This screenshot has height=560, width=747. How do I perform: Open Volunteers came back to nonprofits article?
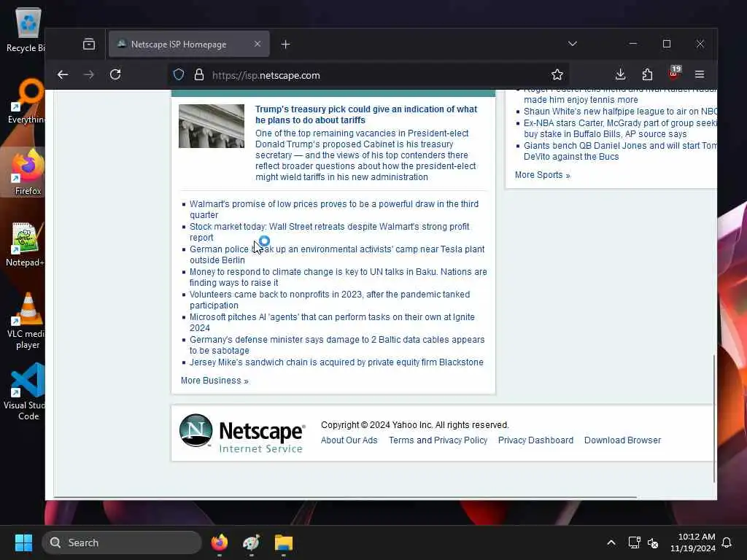click(330, 300)
